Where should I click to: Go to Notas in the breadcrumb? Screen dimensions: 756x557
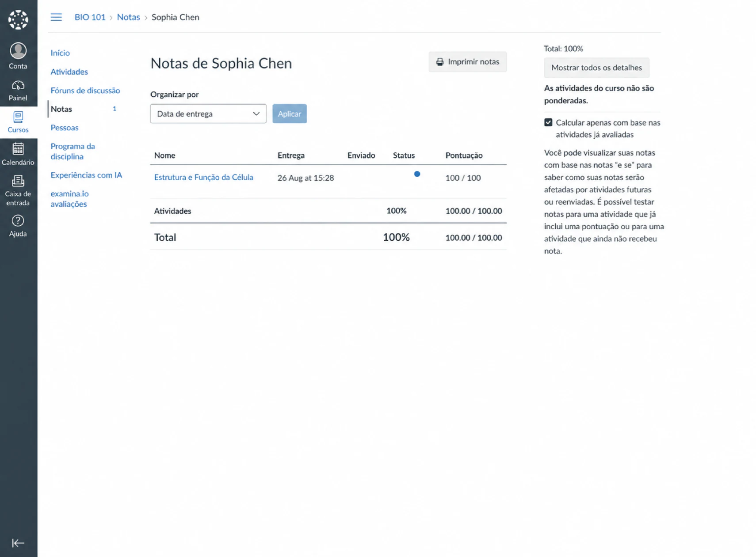pyautogui.click(x=128, y=17)
